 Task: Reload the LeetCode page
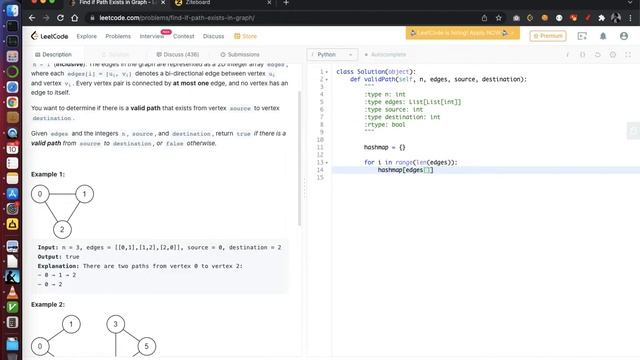[x=60, y=18]
